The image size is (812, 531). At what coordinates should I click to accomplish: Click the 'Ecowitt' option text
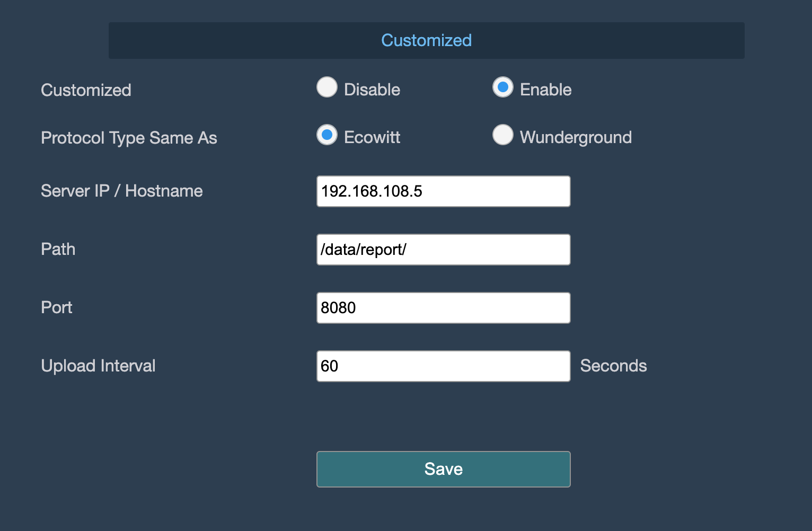click(372, 137)
